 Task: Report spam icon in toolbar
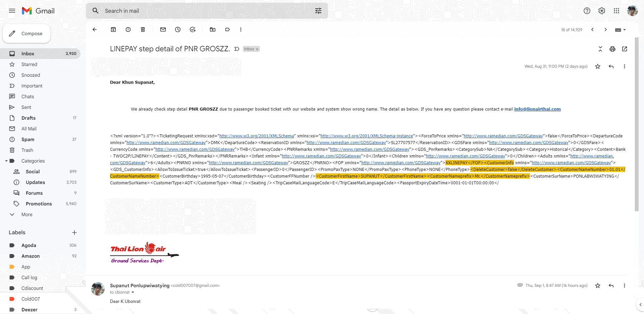(128, 29)
